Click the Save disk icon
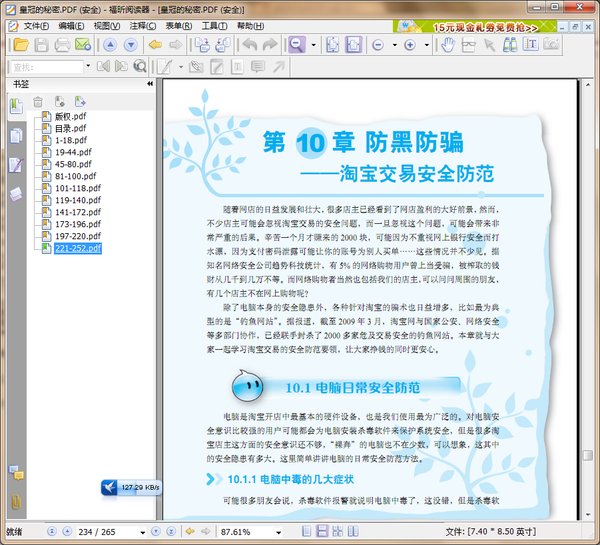The width and height of the screenshot is (600, 545). 41,45
